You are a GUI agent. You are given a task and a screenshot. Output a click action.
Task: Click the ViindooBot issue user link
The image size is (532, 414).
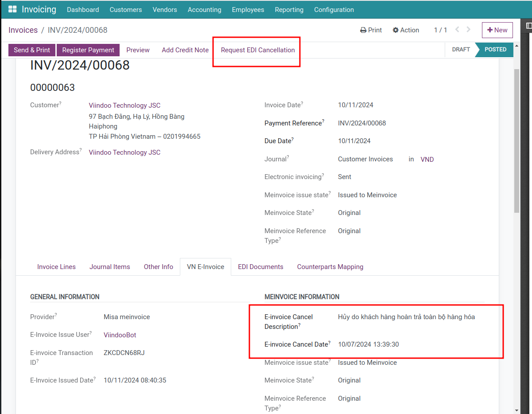click(x=120, y=335)
